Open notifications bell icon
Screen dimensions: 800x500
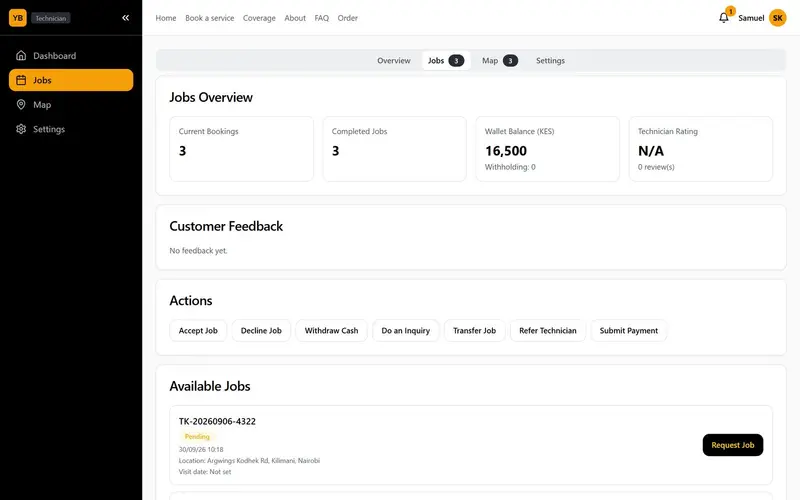coord(723,18)
